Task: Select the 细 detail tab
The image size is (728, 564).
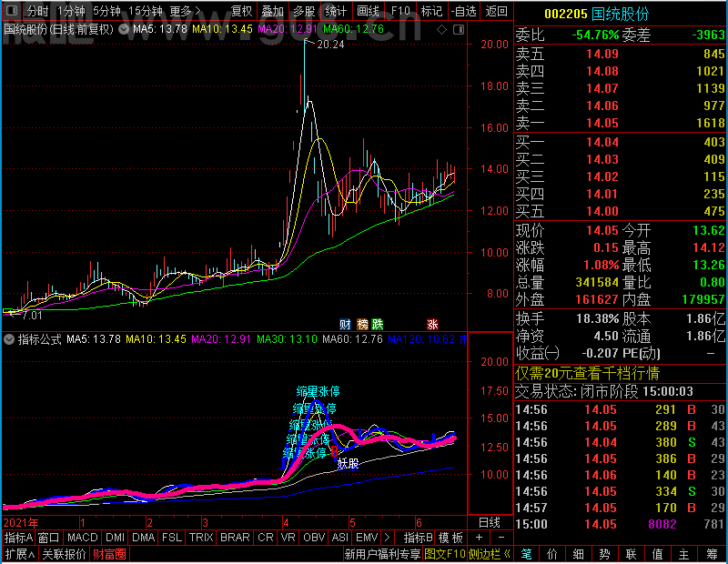Action: pyautogui.click(x=578, y=554)
